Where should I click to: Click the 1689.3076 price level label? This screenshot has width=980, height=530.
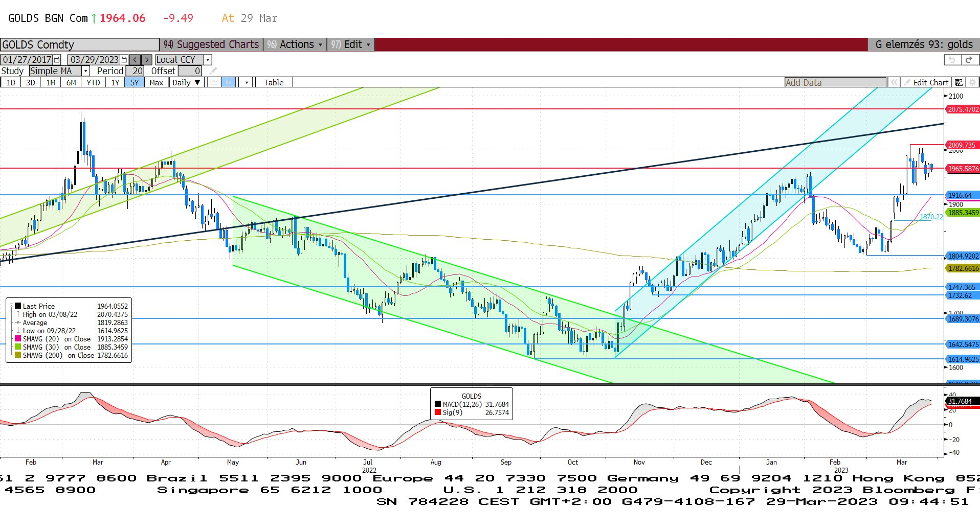[963, 319]
